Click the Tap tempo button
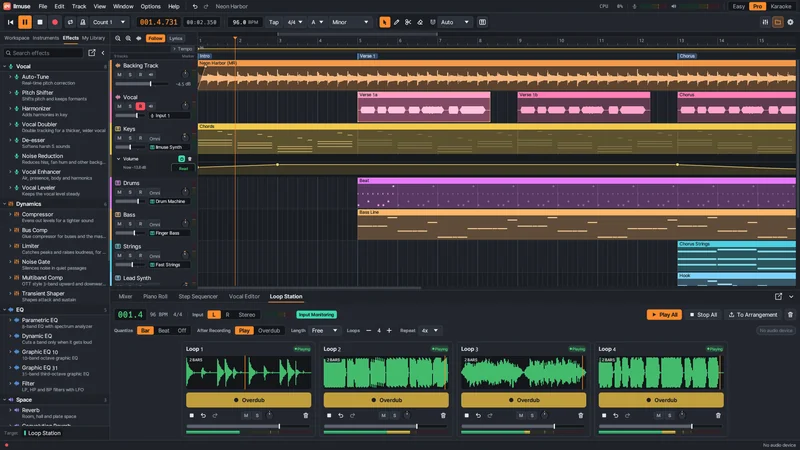This screenshot has height=450, width=800. point(274,22)
